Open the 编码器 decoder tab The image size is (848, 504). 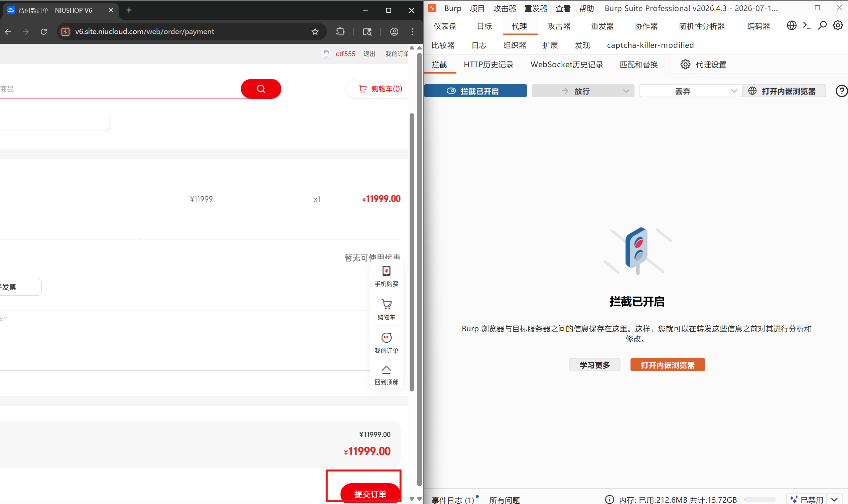(758, 26)
